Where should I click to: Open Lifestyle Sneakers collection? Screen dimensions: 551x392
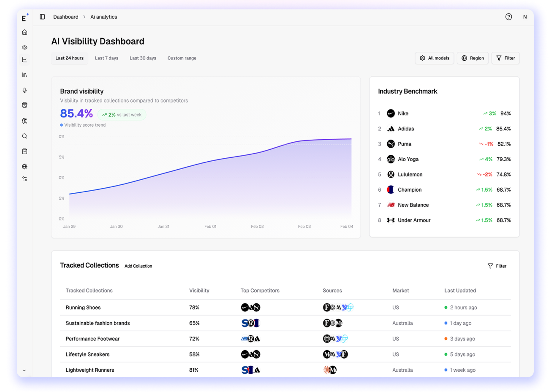point(285,354)
